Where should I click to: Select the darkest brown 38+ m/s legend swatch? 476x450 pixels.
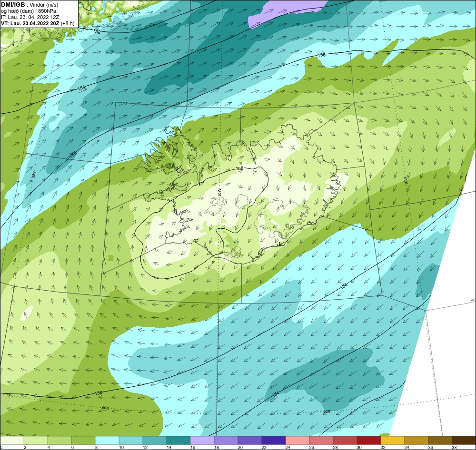[x=464, y=440]
